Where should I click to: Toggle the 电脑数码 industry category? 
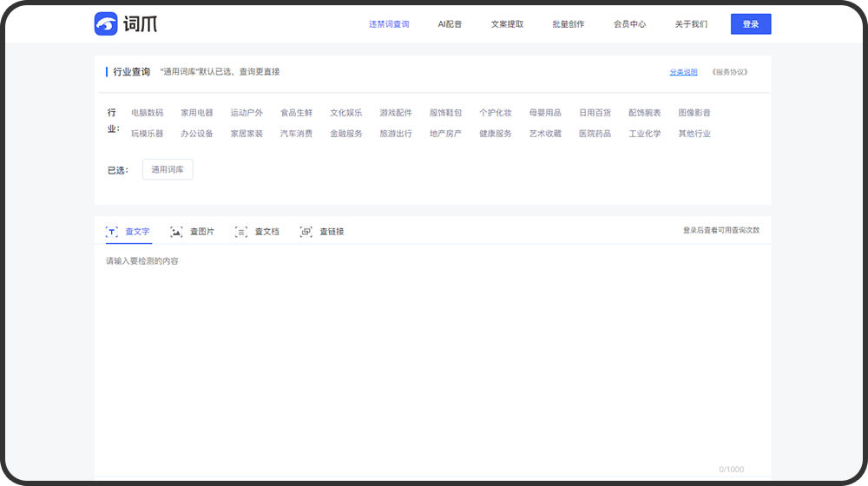(x=147, y=113)
